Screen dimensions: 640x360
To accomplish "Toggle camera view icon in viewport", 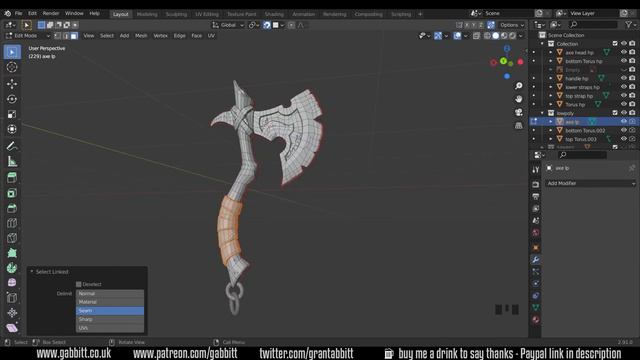I will (x=518, y=112).
